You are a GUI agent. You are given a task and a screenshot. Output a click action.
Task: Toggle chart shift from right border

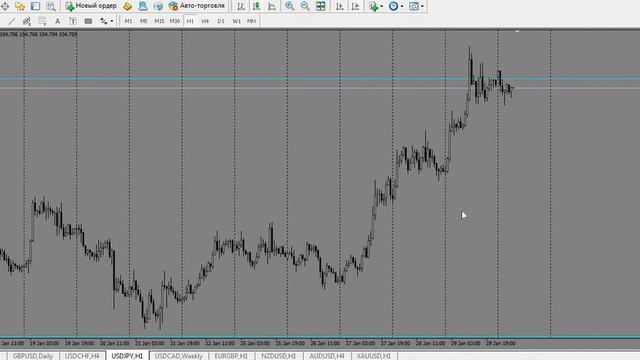coord(355,6)
